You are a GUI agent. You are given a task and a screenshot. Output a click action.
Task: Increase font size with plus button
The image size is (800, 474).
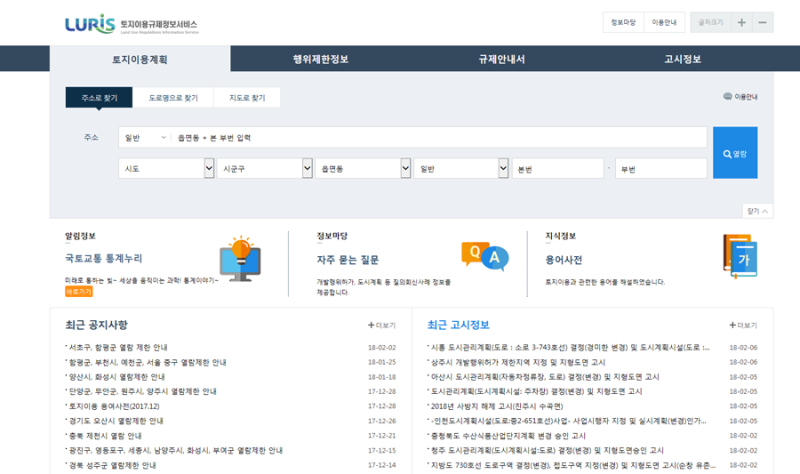(742, 22)
